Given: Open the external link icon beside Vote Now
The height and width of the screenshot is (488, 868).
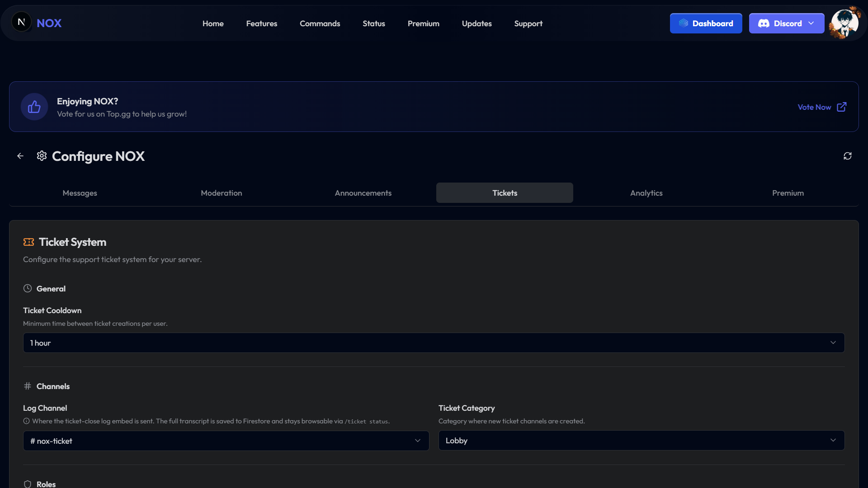Looking at the screenshot, I should click(x=842, y=107).
